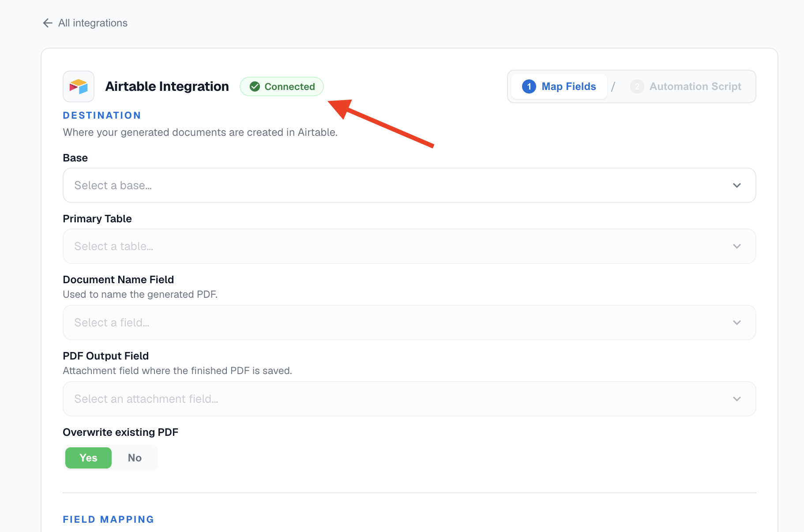Click the Overwrite existing PDF label
The image size is (804, 532).
(120, 432)
